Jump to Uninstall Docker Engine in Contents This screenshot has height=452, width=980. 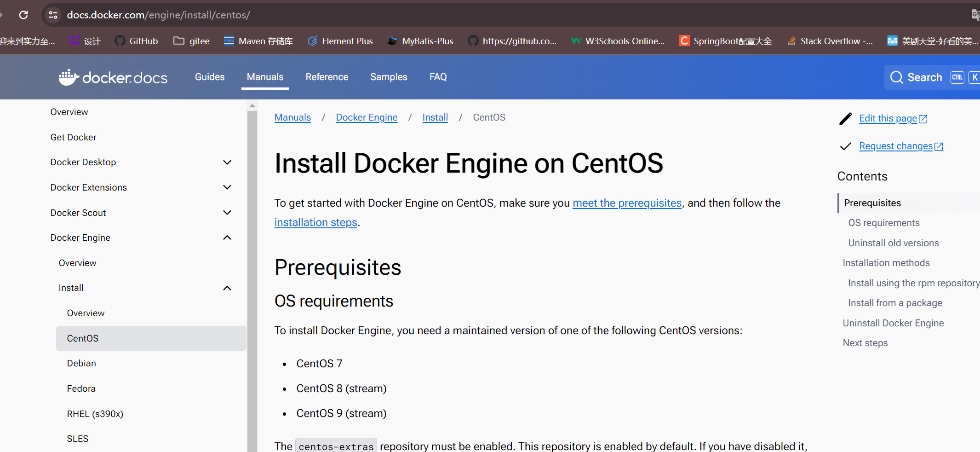(x=893, y=323)
